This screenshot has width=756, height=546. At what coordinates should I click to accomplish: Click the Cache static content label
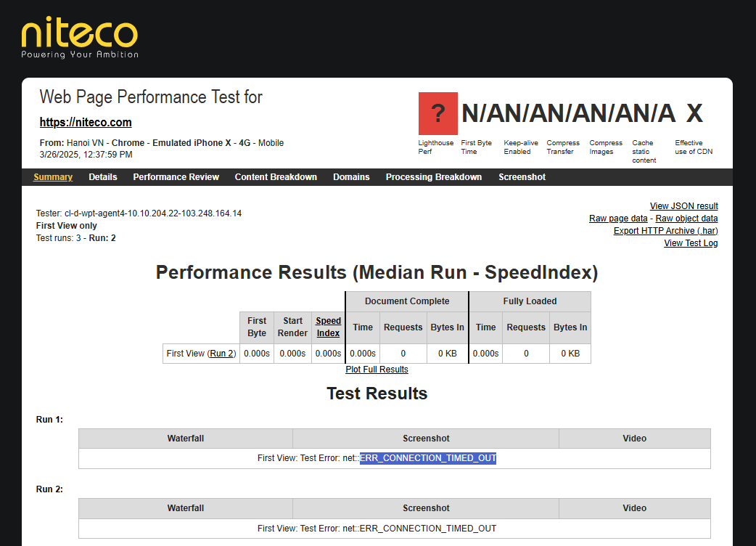click(x=644, y=152)
